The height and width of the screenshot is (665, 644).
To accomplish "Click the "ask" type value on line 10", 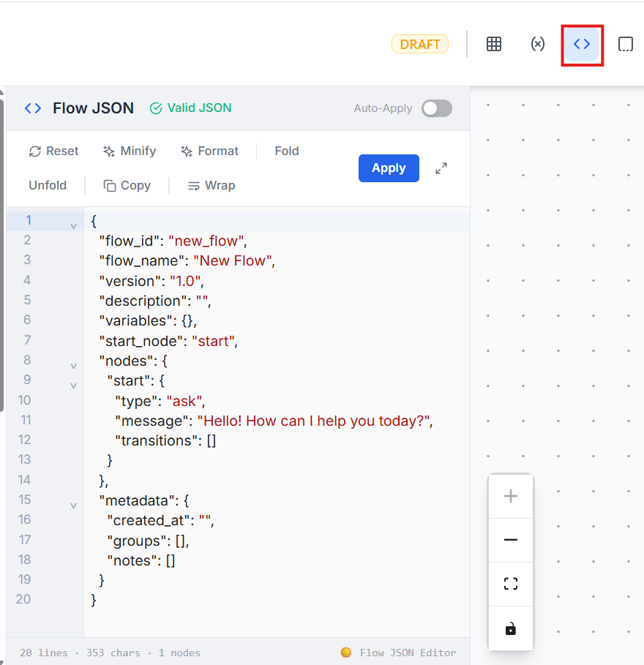I will click(184, 401).
